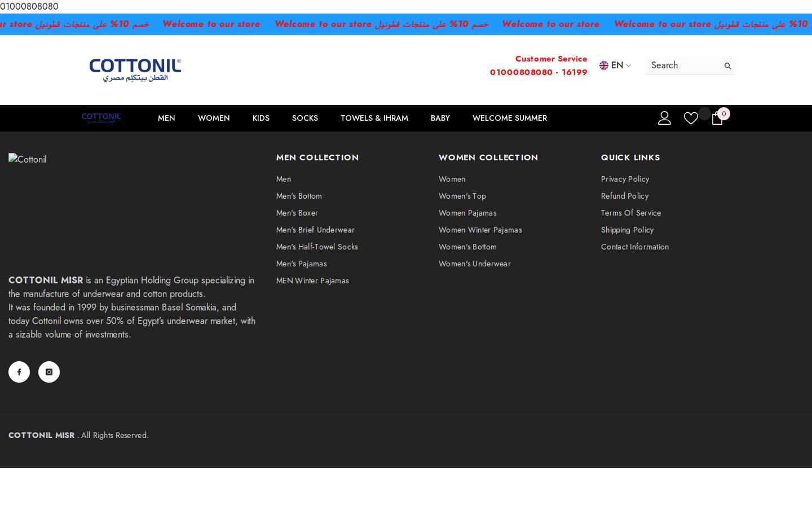Click the MEN COLLECTION heading
The height and width of the screenshot is (508, 812).
(317, 157)
